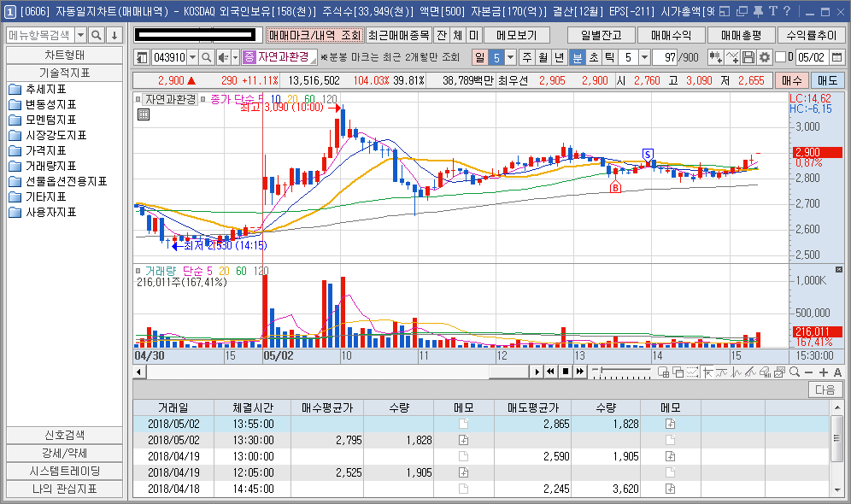This screenshot has width=851, height=504.
Task: Toggle the 체 filter button
Action: click(457, 35)
